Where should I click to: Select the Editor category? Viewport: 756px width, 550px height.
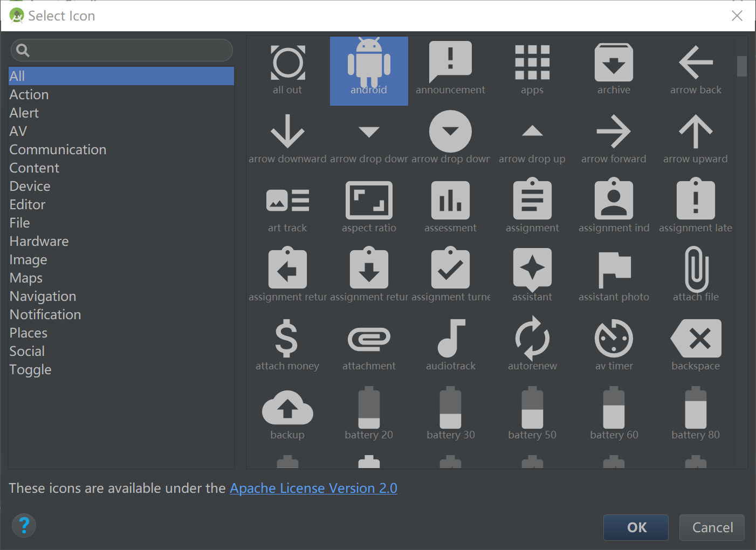121,204
